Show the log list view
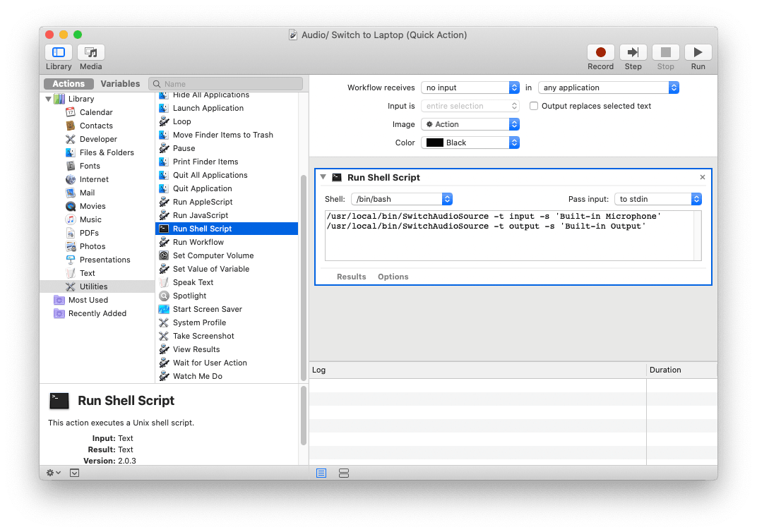The height and width of the screenshot is (532, 757). point(321,473)
